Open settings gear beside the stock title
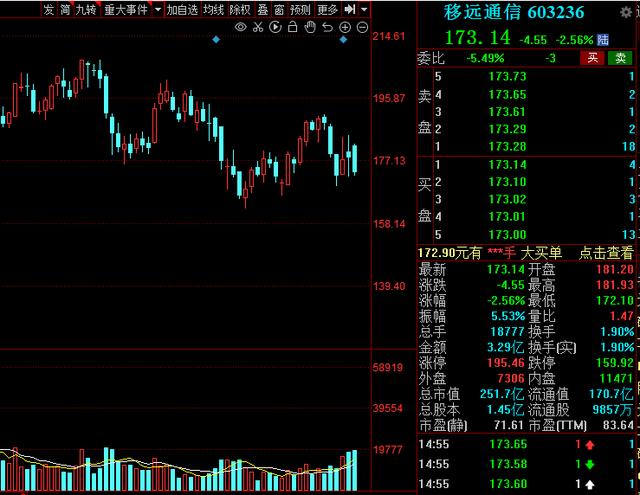The height and width of the screenshot is (495, 640). (626, 12)
